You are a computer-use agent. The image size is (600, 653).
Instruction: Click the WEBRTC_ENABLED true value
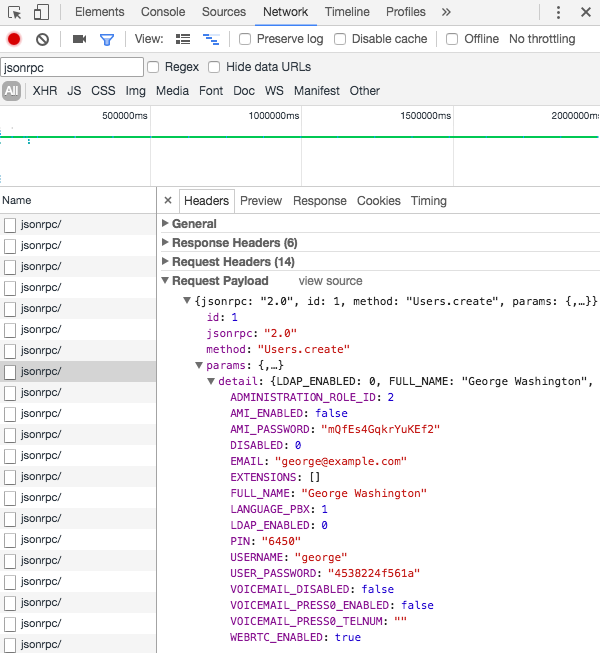pyautogui.click(x=348, y=637)
